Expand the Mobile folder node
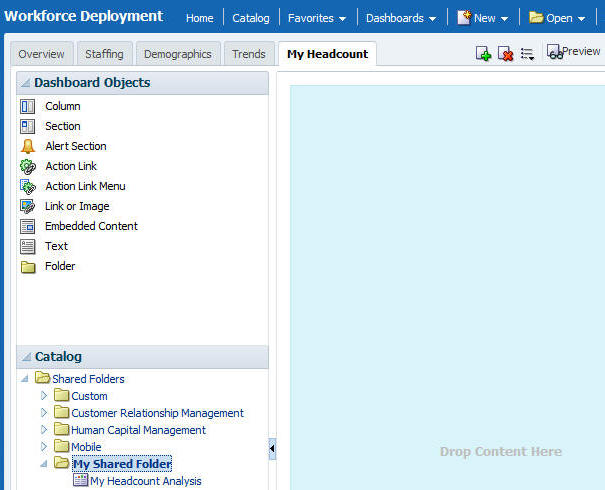 click(44, 446)
